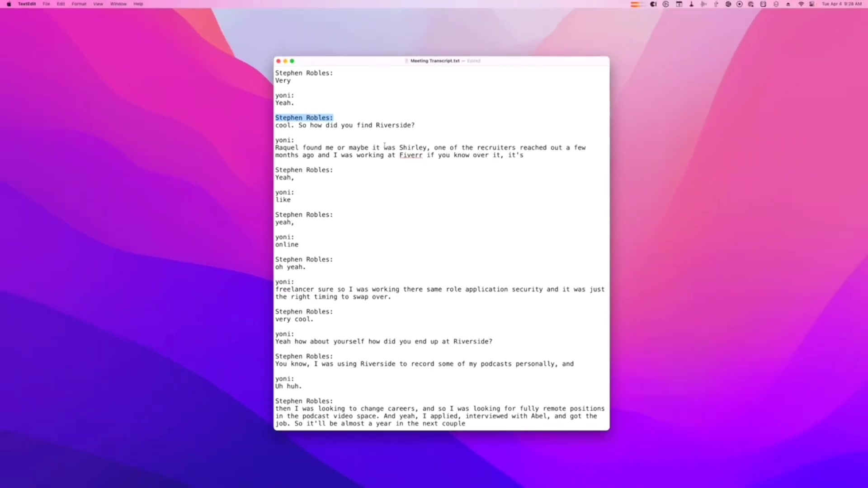Click the line starting 'then I was looking to change'
Screen dimensions: 868x488
pyautogui.click(x=440, y=408)
